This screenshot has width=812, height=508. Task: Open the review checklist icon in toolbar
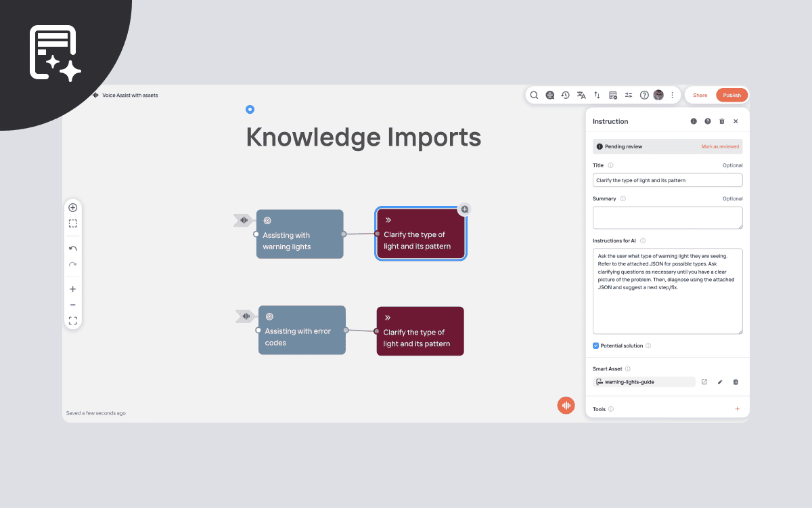tap(613, 96)
